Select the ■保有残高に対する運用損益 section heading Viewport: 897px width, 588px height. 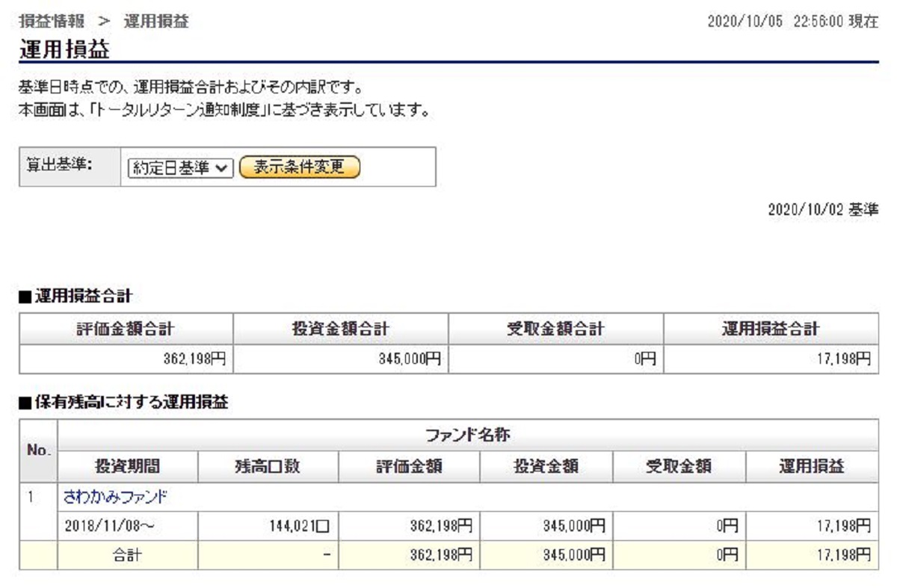point(123,403)
